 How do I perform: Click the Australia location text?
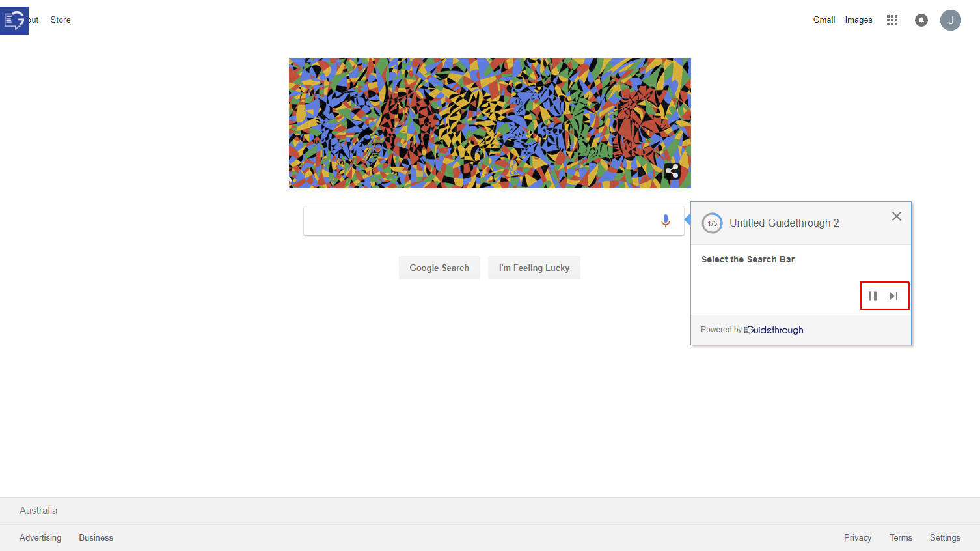(x=38, y=511)
